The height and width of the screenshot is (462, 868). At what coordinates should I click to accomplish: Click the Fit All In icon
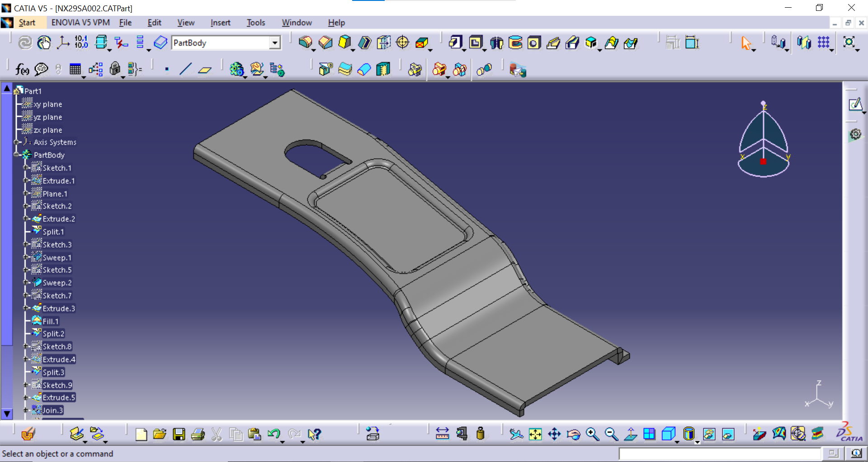click(x=535, y=434)
